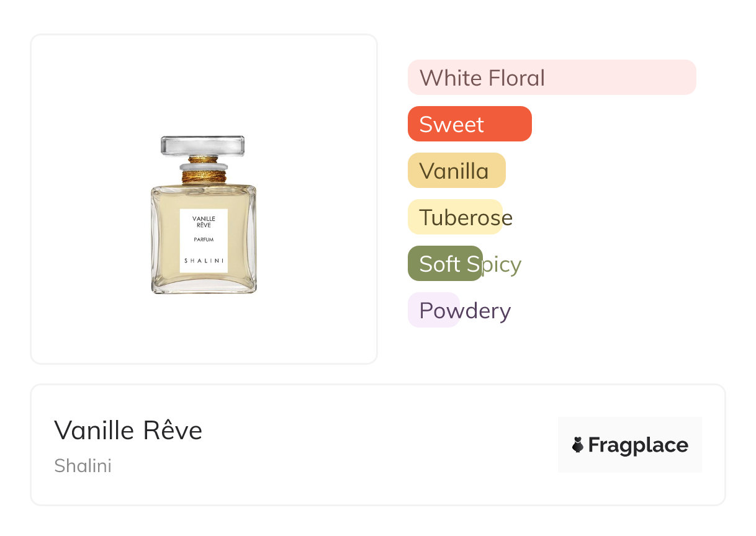The image size is (756, 536).
Task: Select the green Soft Spicy accord bar
Action: pos(445,264)
